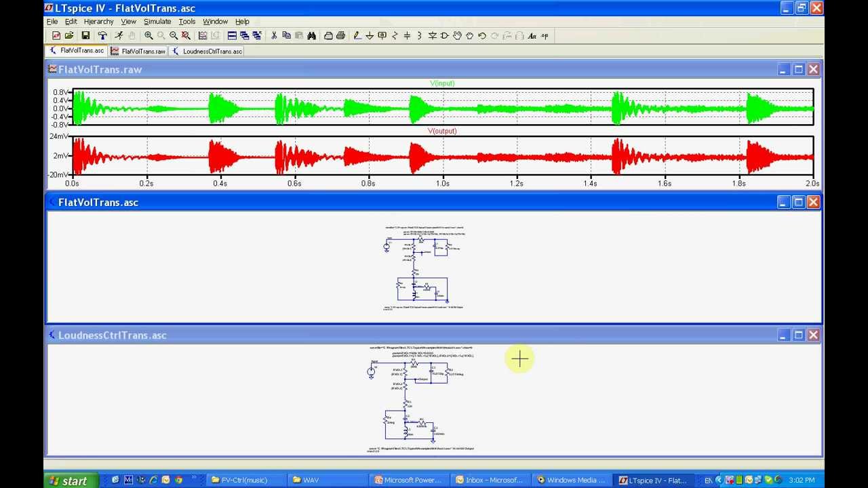Open the binoculars find tool
The image size is (868, 488).
311,36
